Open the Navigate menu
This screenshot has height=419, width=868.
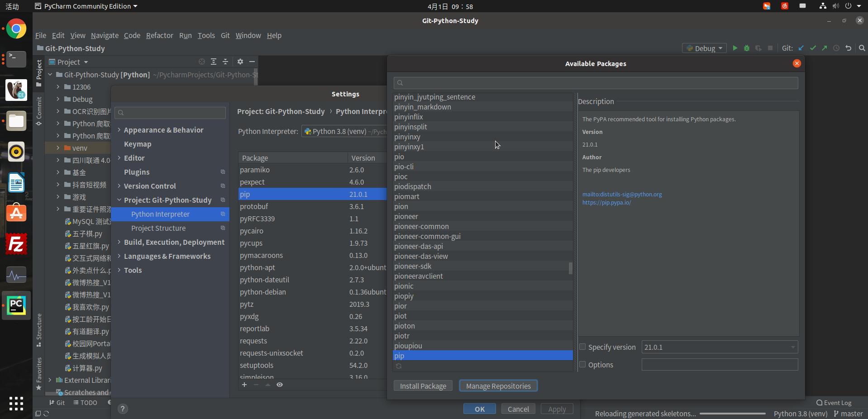(x=105, y=35)
